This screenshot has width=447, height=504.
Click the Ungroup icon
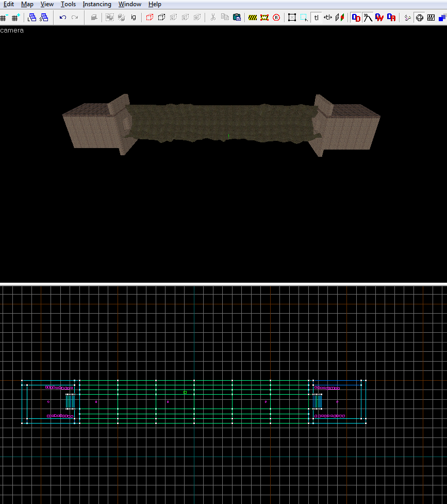[x=122, y=18]
